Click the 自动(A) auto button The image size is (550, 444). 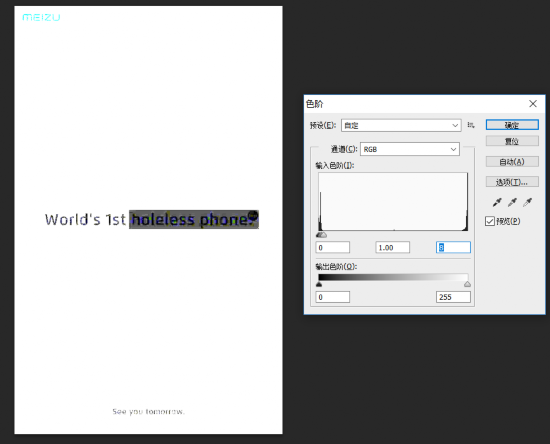pyautogui.click(x=512, y=162)
